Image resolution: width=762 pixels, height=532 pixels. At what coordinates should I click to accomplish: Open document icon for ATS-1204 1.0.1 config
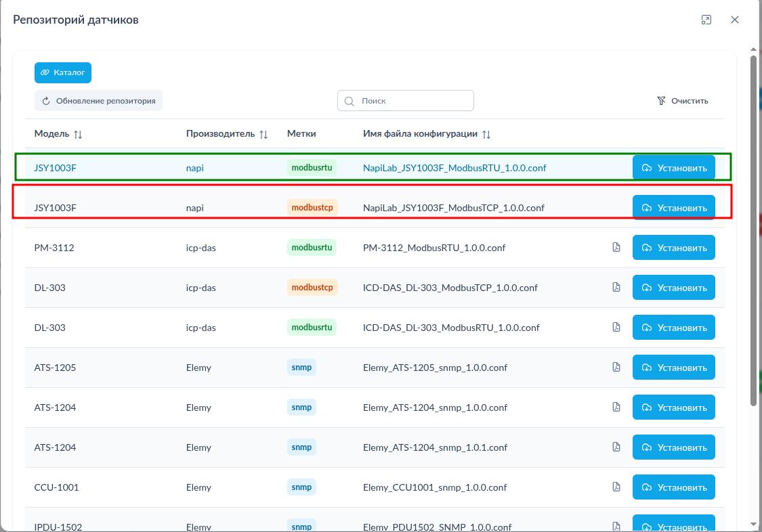[x=616, y=447]
